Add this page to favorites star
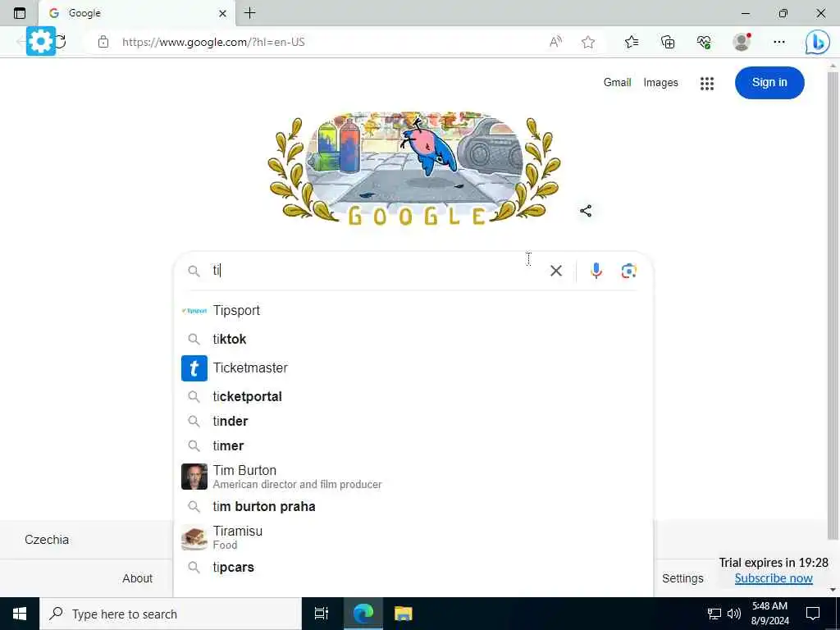The height and width of the screenshot is (630, 840). [588, 42]
